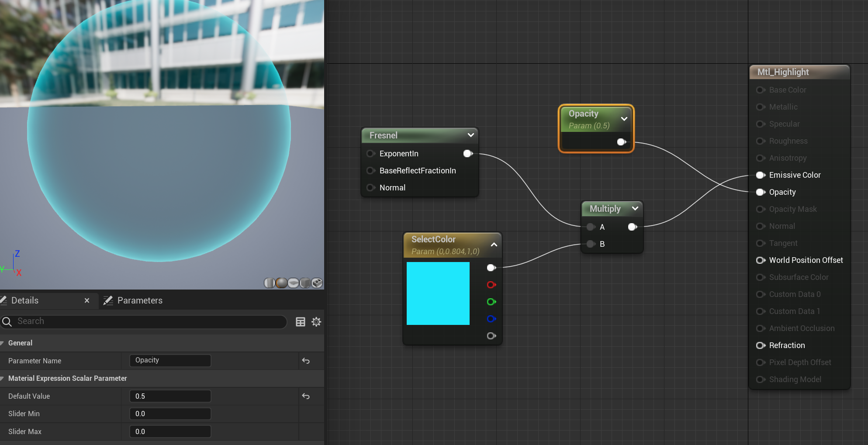Collapse the General section
Viewport: 868px width, 445px height.
click(x=3, y=343)
